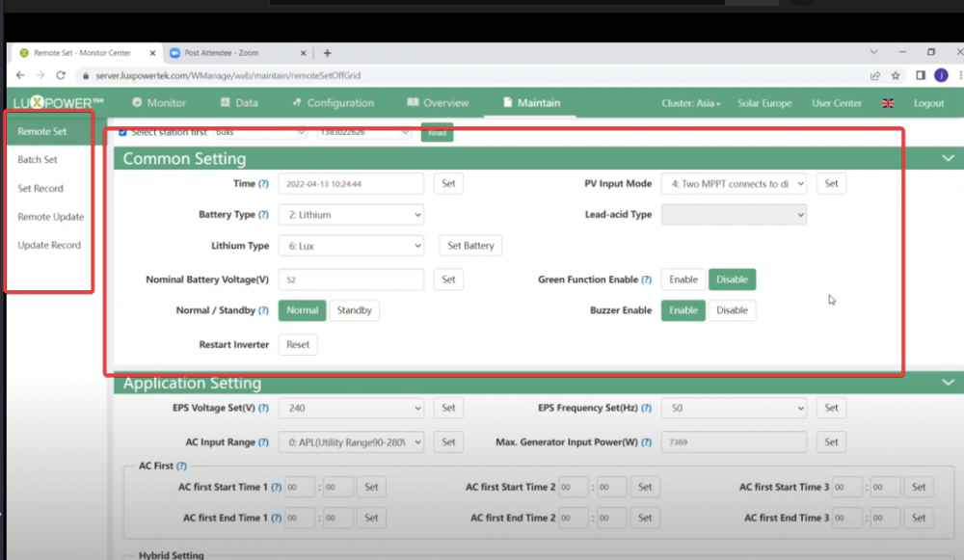The height and width of the screenshot is (560, 964).
Task: Click the AC First help (?) icon
Action: pos(181,466)
